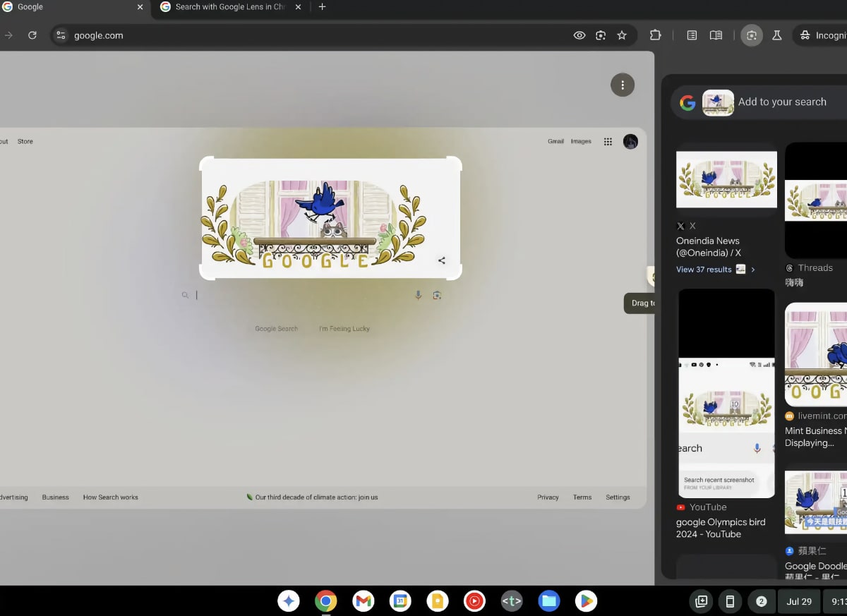Click the Extensions puzzle icon in the toolbar
The height and width of the screenshot is (616, 847).
point(656,35)
